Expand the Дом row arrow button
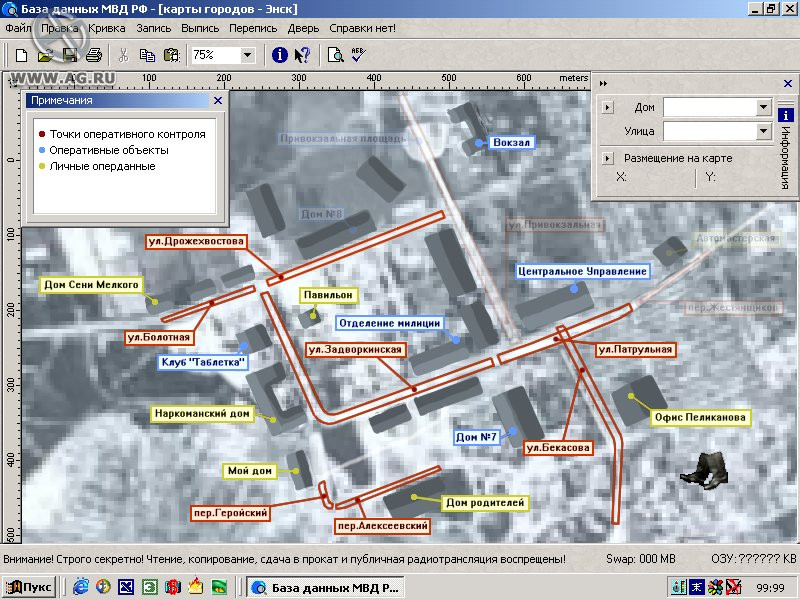The width and height of the screenshot is (800, 600). pyautogui.click(x=607, y=107)
